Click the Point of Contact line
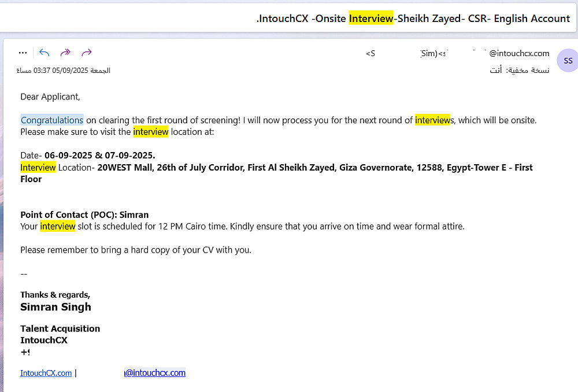The height and width of the screenshot is (392, 578). tap(84, 215)
